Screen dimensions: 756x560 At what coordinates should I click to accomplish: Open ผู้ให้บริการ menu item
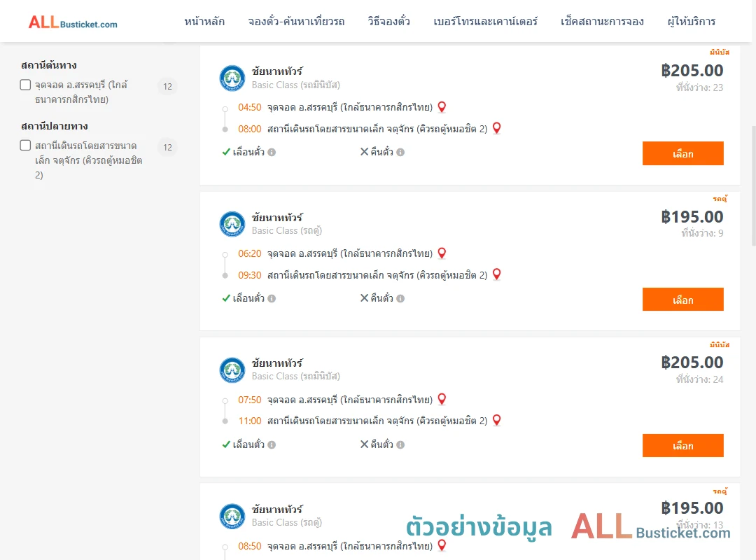click(691, 21)
